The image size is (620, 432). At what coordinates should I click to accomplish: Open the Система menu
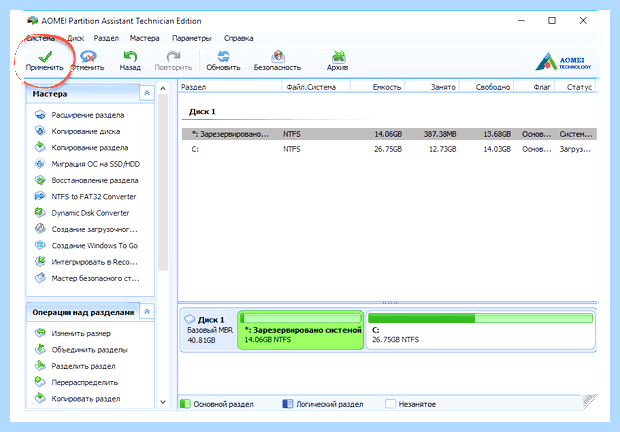pyautogui.click(x=40, y=38)
